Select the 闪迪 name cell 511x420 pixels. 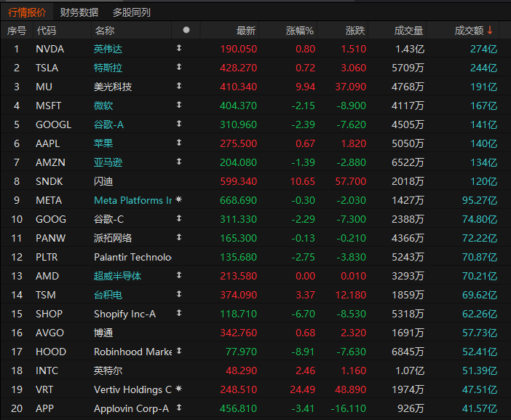(103, 181)
